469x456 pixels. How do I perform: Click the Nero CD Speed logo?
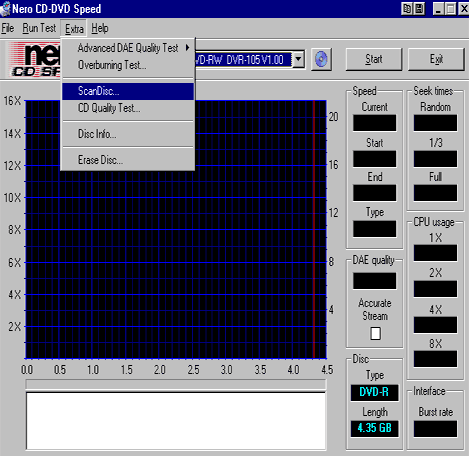coord(35,59)
